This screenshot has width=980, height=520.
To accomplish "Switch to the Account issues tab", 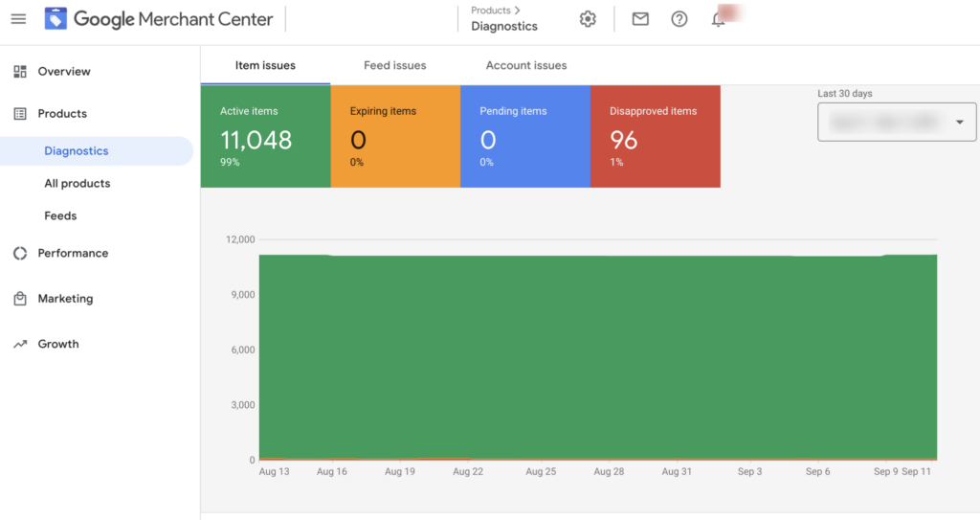I will coord(525,65).
